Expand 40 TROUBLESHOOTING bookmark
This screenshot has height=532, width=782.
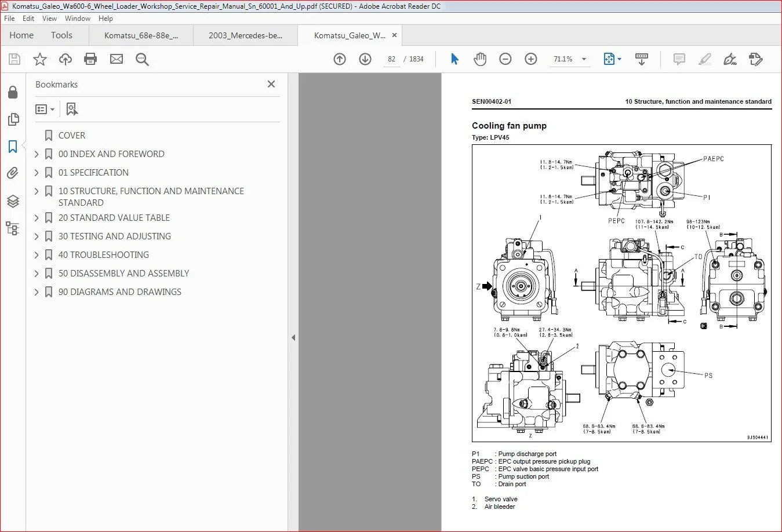(37, 255)
